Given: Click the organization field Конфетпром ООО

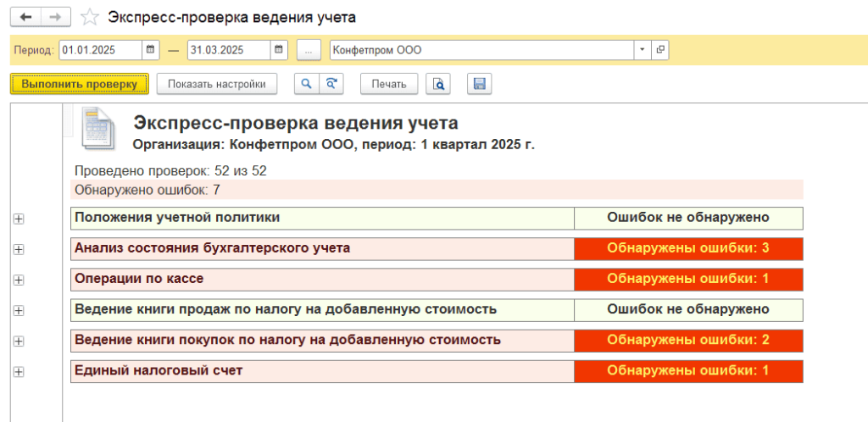Looking at the screenshot, I should click(482, 50).
